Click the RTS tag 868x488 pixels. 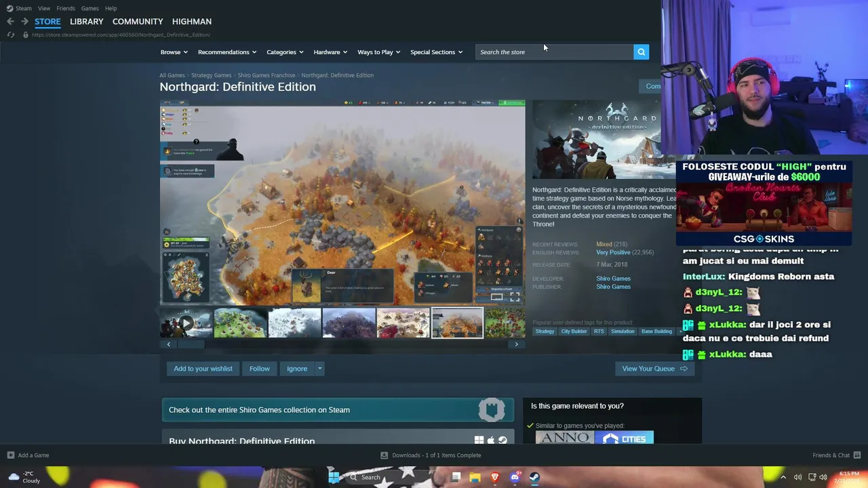(x=599, y=331)
